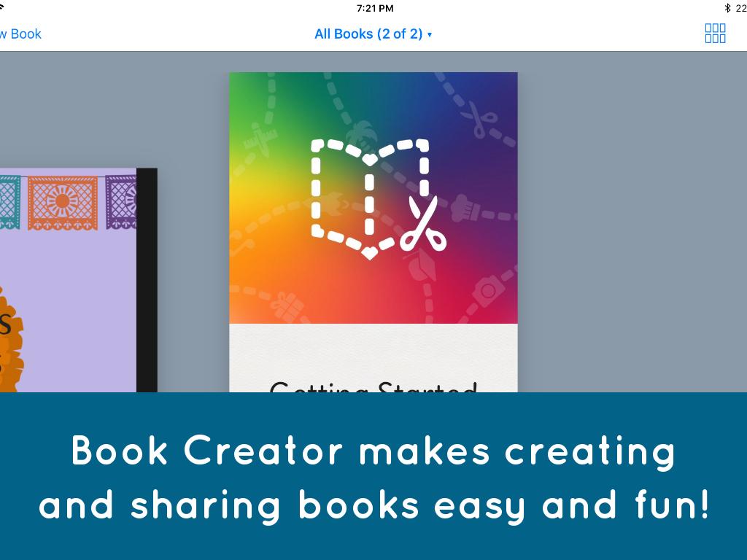747x560 pixels.
Task: Click the faint camera icon on the cover
Action: point(487,291)
